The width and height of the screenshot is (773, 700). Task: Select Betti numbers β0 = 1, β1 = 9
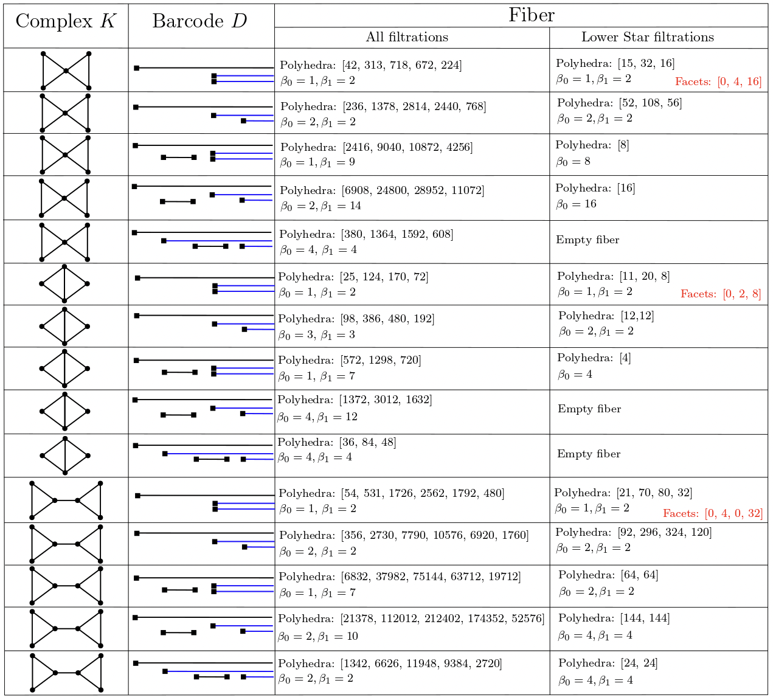(317, 162)
